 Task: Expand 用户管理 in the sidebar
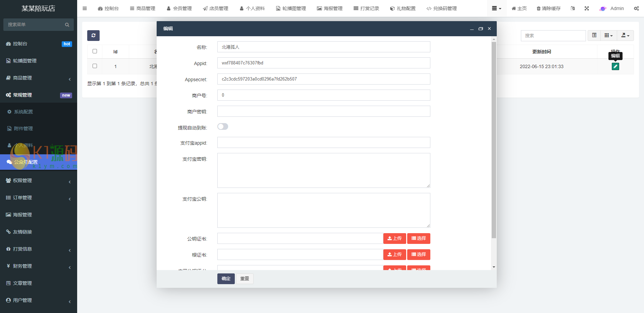point(39,300)
